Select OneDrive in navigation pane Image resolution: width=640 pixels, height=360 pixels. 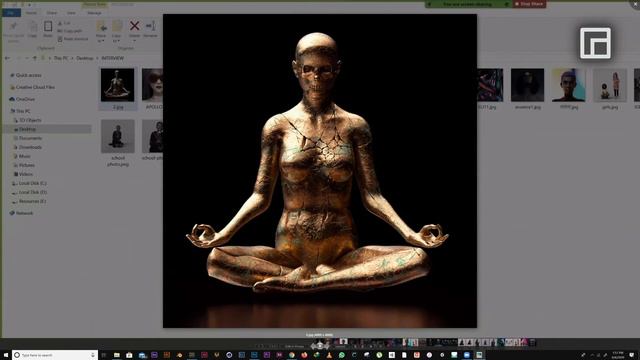click(x=25, y=99)
